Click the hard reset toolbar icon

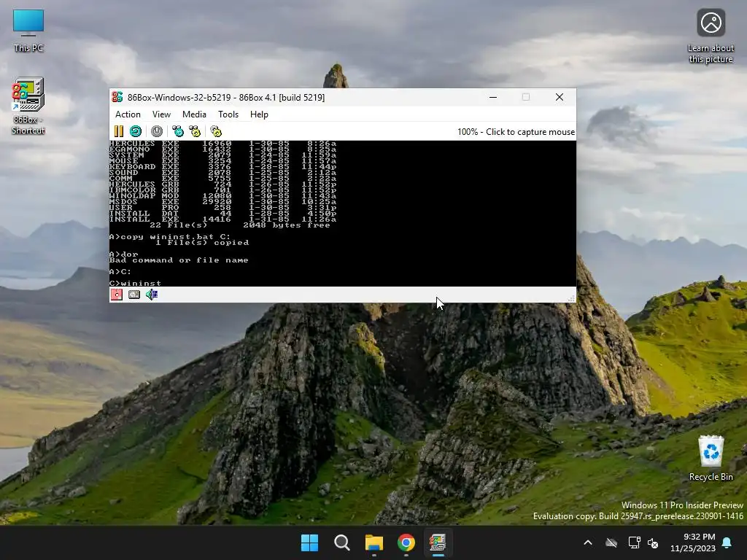coord(136,131)
